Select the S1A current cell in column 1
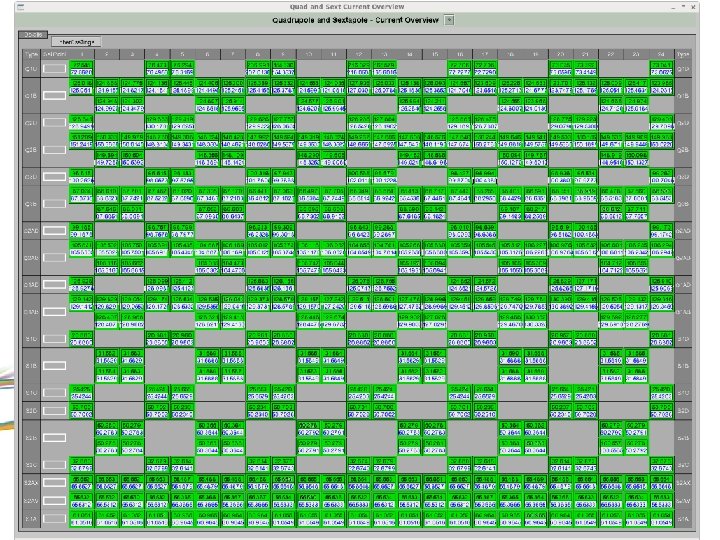This screenshot has width=720, height=540. [x=81, y=518]
